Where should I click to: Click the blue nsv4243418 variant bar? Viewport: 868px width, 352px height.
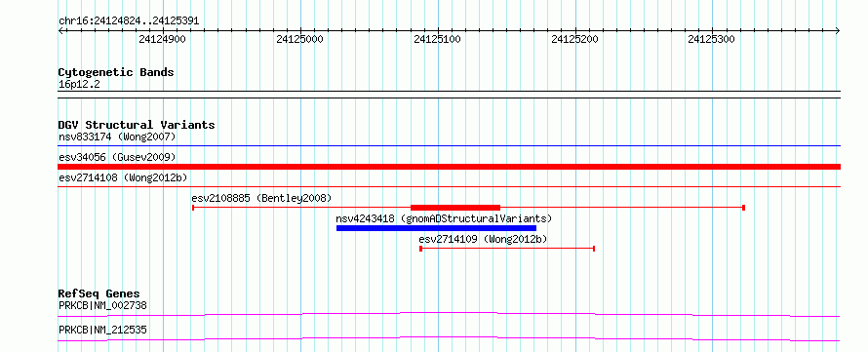(x=436, y=228)
